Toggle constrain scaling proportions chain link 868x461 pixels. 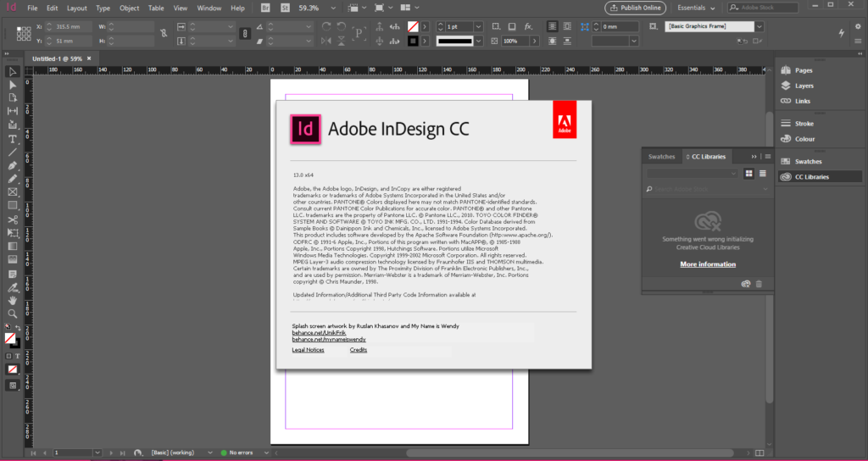pyautogui.click(x=245, y=34)
